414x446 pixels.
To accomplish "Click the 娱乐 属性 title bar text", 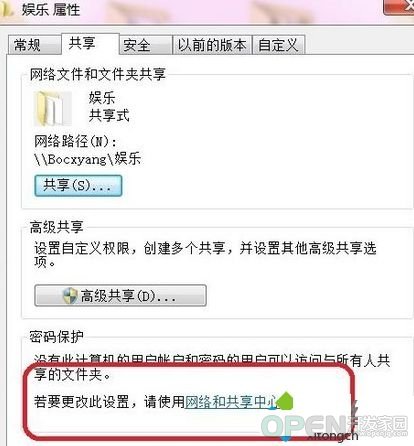I will pyautogui.click(x=51, y=9).
